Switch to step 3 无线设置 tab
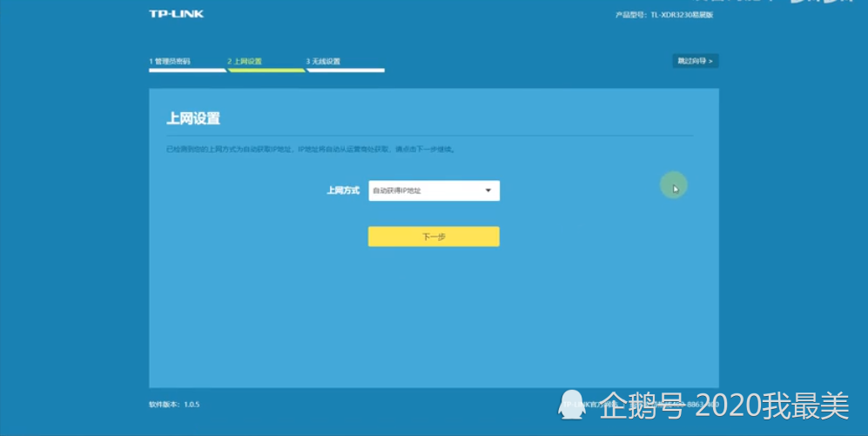 click(345, 64)
